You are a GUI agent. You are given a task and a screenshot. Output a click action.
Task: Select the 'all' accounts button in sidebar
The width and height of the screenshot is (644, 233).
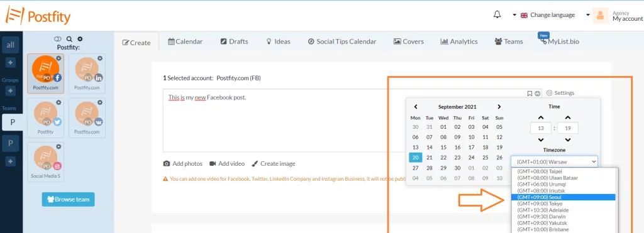10,45
